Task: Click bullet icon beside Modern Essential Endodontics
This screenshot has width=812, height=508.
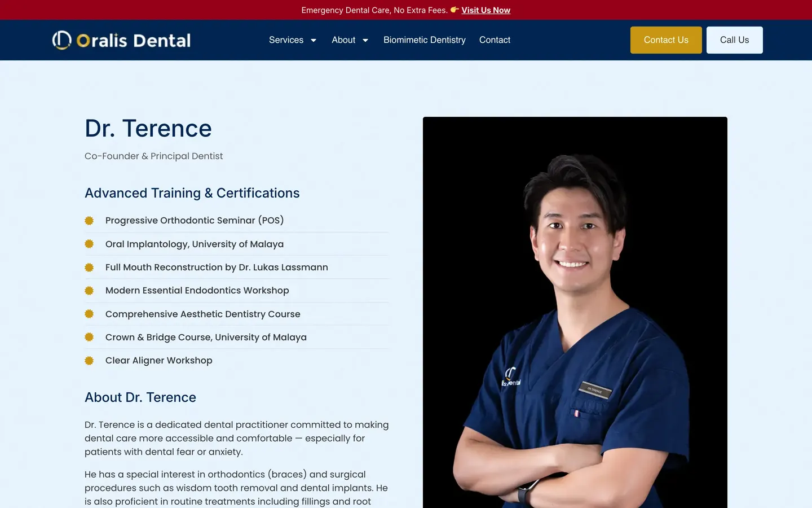Action: (89, 291)
